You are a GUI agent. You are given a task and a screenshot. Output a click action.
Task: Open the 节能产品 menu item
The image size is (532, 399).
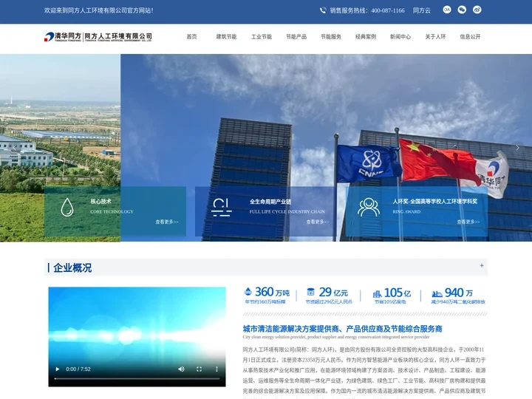click(296, 37)
